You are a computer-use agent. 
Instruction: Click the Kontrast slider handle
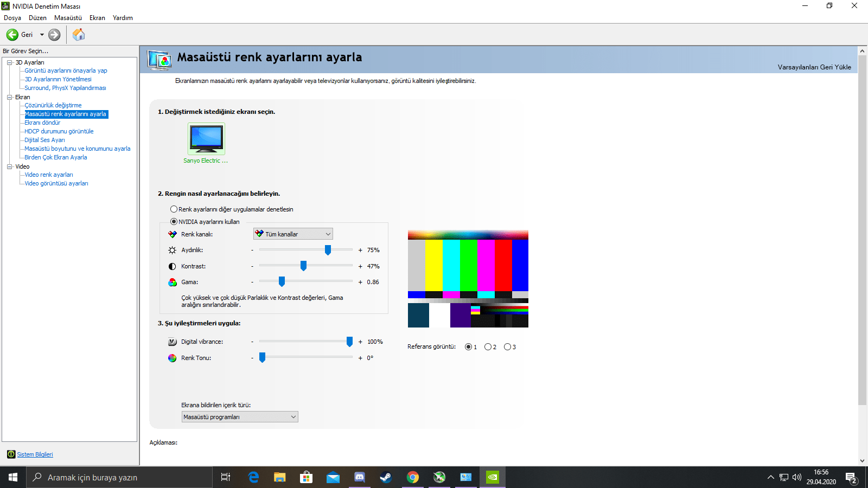tap(303, 266)
